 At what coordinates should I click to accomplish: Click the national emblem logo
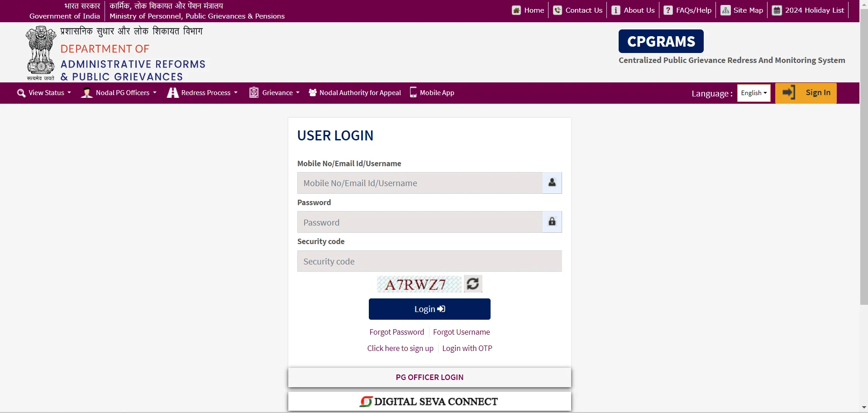click(41, 53)
